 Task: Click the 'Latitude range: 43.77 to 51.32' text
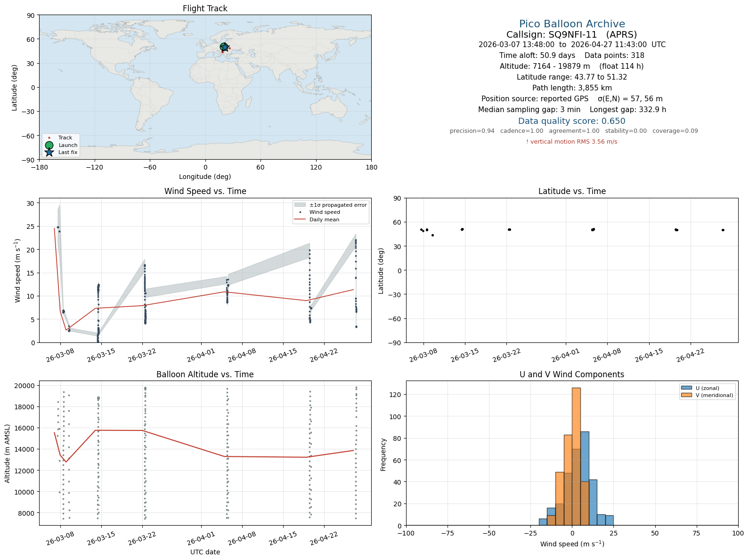click(x=572, y=77)
